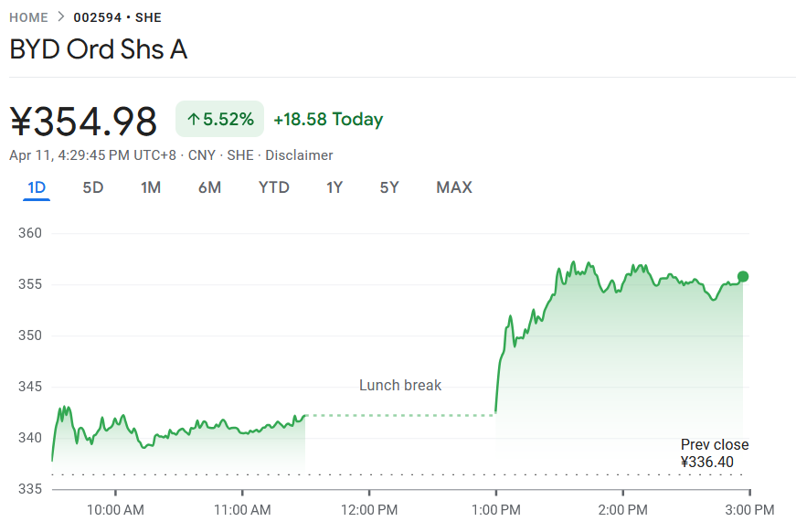Screen dimensions: 796x532
Task: Click the green up-arrow icon in the badge
Action: [x=194, y=119]
